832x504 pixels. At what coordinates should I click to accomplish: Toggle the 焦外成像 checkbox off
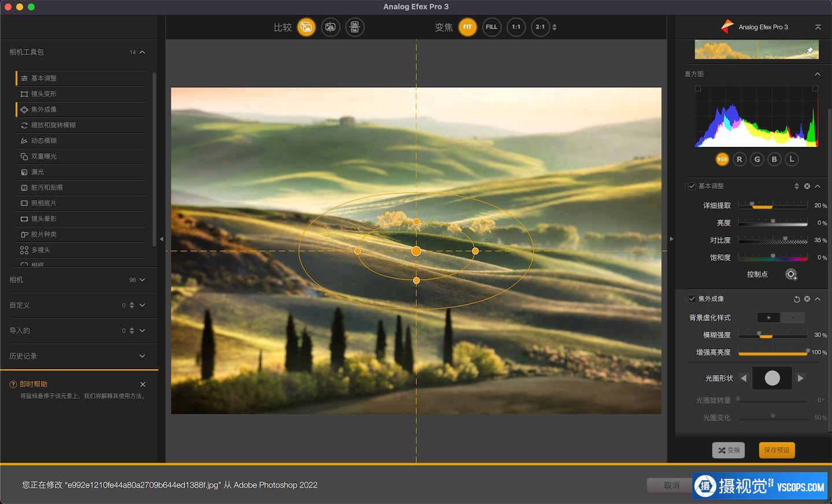click(x=692, y=299)
